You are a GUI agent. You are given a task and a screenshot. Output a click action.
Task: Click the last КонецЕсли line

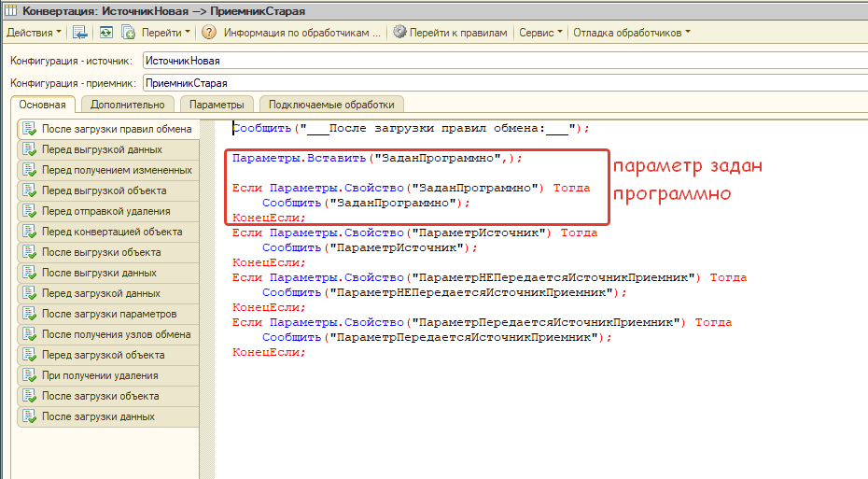[269, 353]
